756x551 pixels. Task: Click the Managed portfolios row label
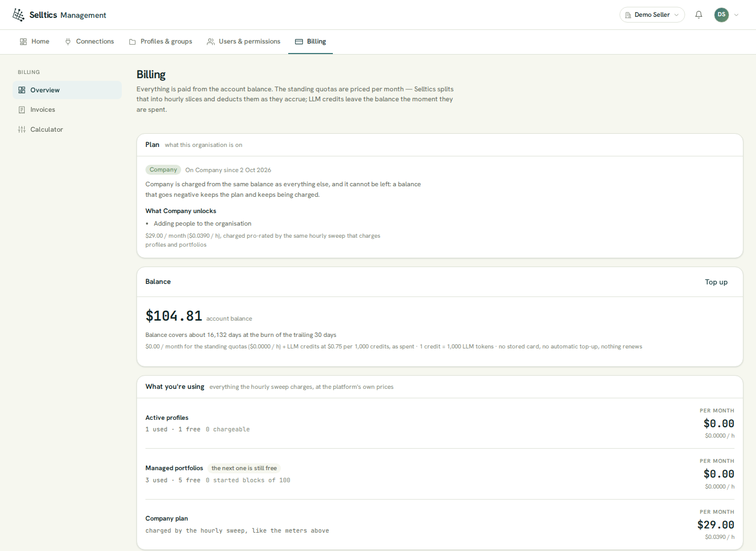[x=174, y=468]
